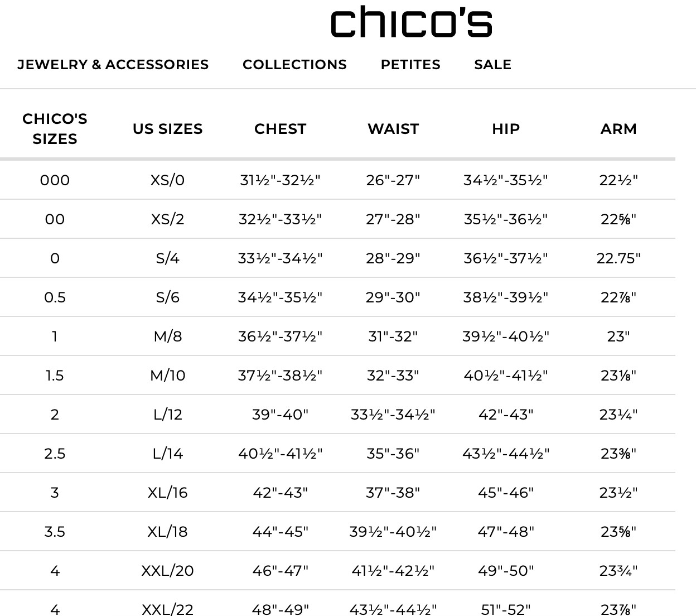Select the XXL/20 US size cell

pos(167,571)
